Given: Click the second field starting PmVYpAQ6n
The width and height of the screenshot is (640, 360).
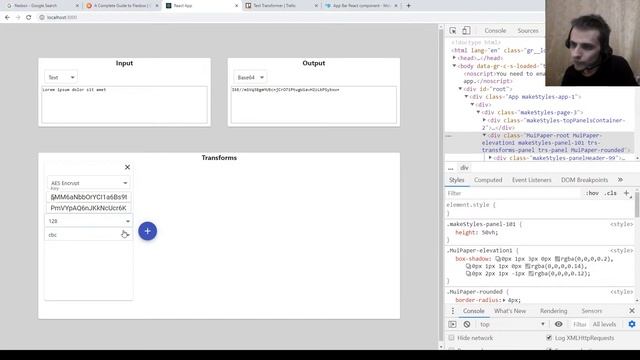Looking at the screenshot, I should 89,208.
